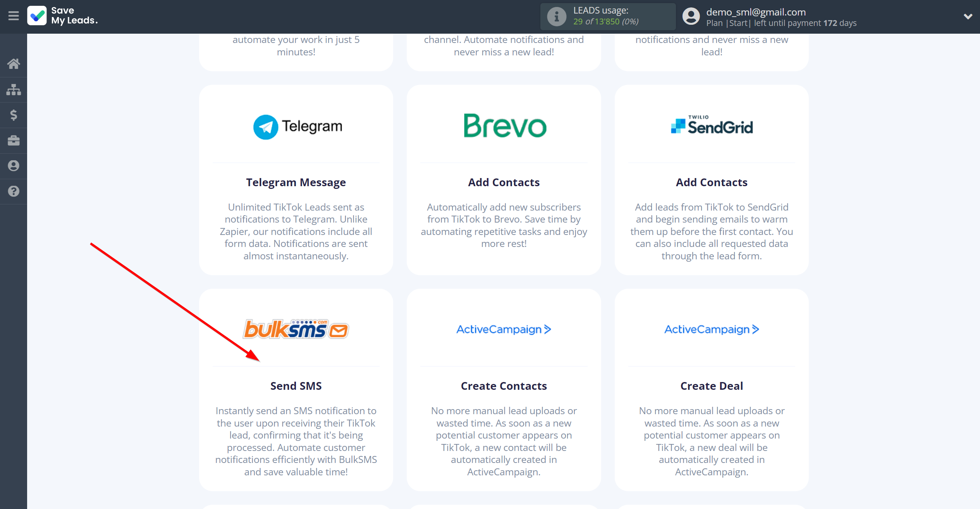Open billing dollar icon in sidebar

[14, 115]
